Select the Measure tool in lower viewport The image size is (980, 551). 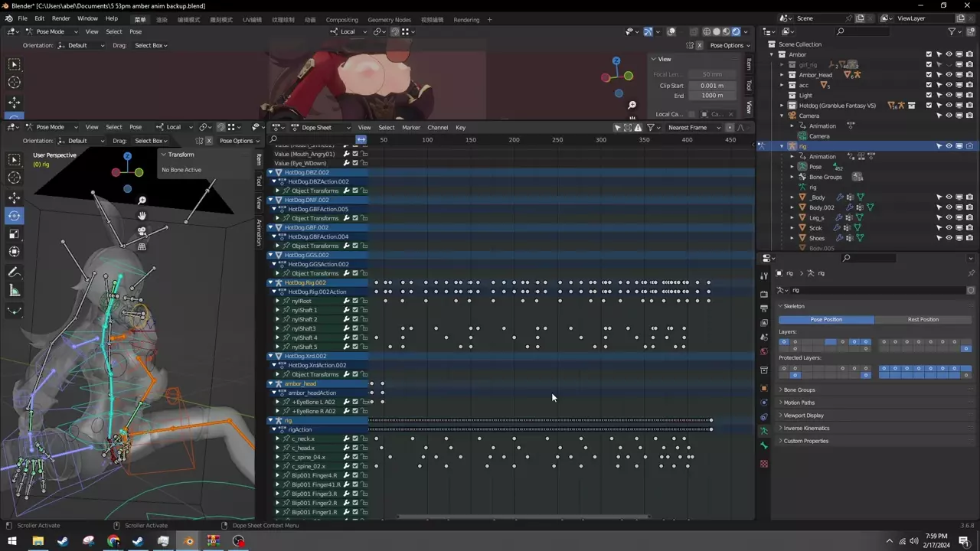(15, 290)
